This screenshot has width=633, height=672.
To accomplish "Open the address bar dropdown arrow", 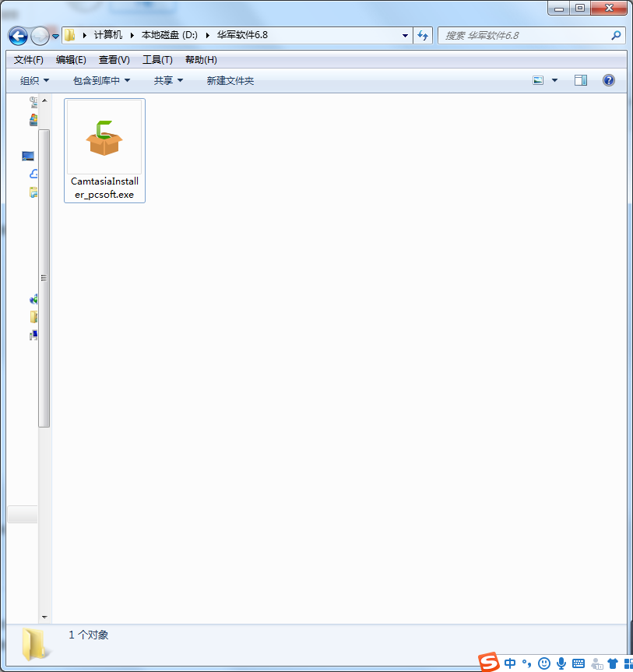I will (404, 35).
